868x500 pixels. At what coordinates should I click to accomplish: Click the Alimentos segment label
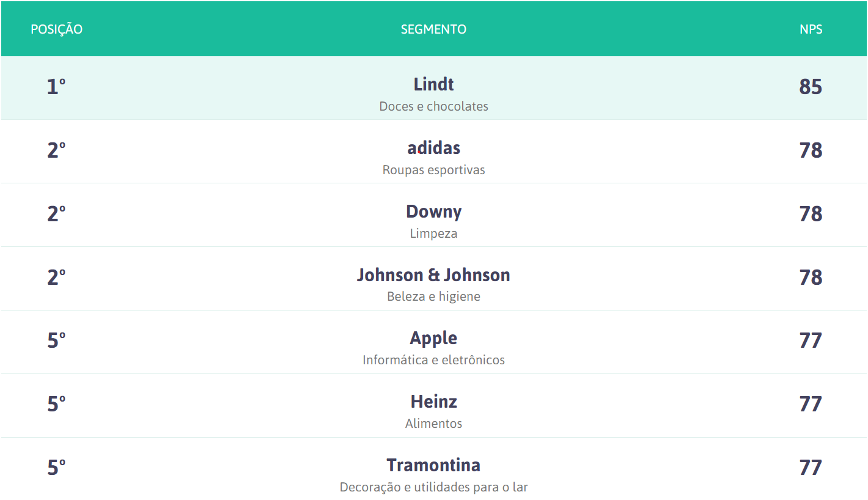tap(433, 424)
